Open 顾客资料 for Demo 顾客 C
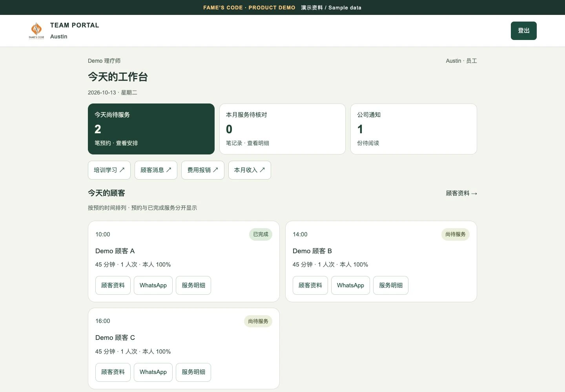Screen dimensions: 565x392 tap(113, 372)
